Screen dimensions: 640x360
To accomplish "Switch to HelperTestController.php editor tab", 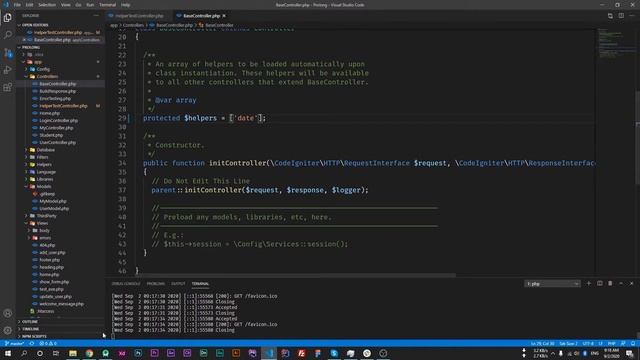I will [x=139, y=16].
